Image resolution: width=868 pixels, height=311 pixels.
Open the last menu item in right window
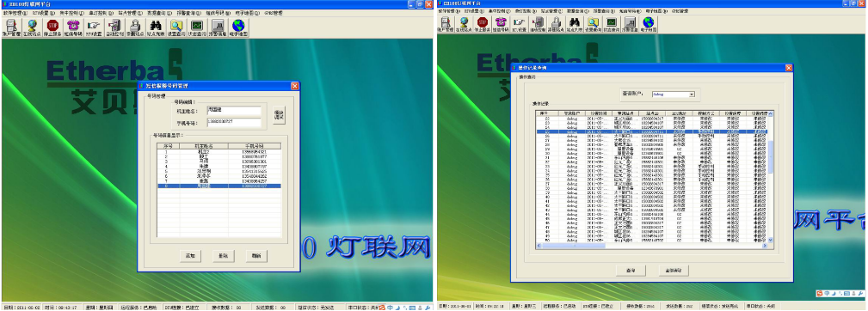coord(680,10)
